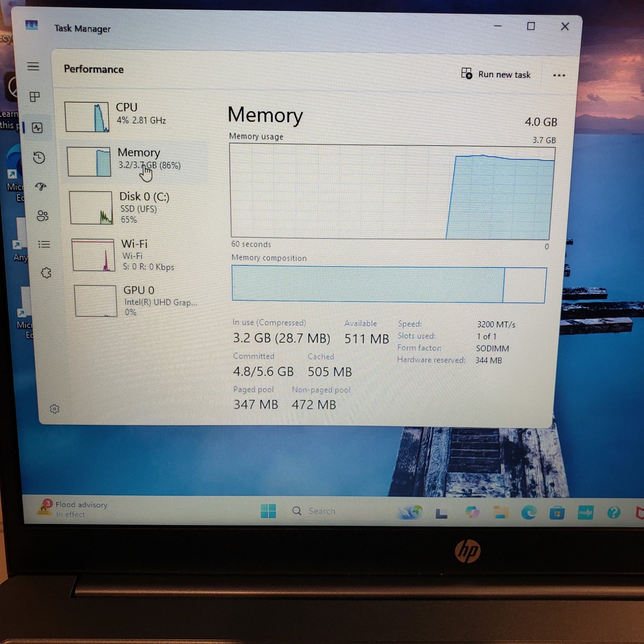
Task: Open the App history page
Action: (x=39, y=158)
